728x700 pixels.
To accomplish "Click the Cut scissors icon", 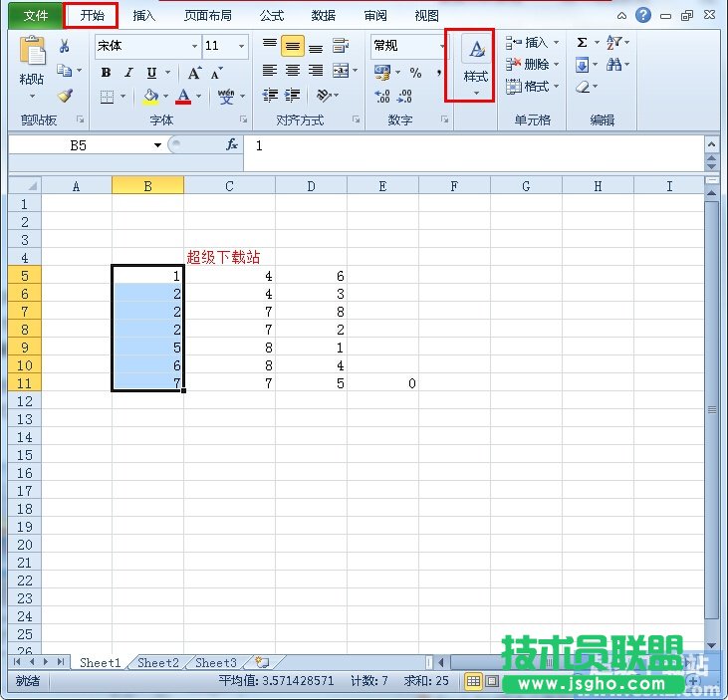I will 65,46.
